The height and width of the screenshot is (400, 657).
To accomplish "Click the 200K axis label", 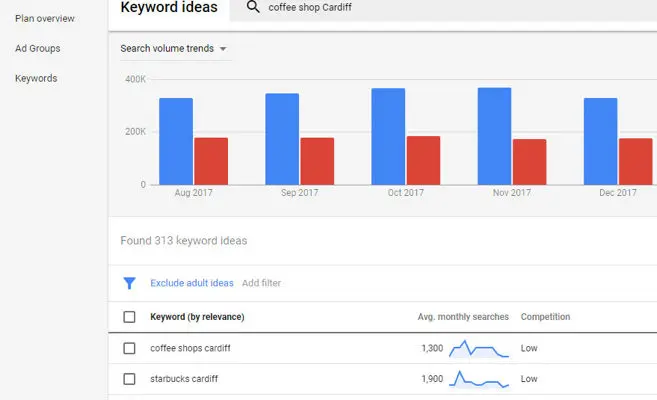I will tap(135, 132).
